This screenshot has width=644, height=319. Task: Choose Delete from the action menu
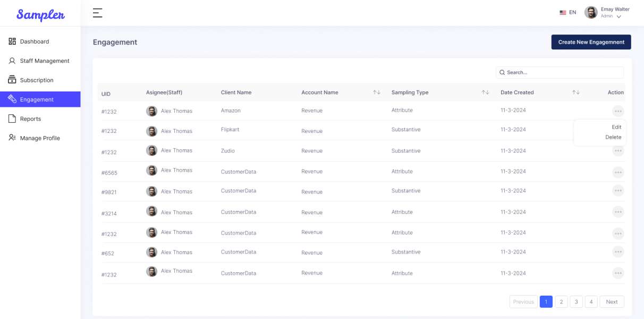[613, 137]
